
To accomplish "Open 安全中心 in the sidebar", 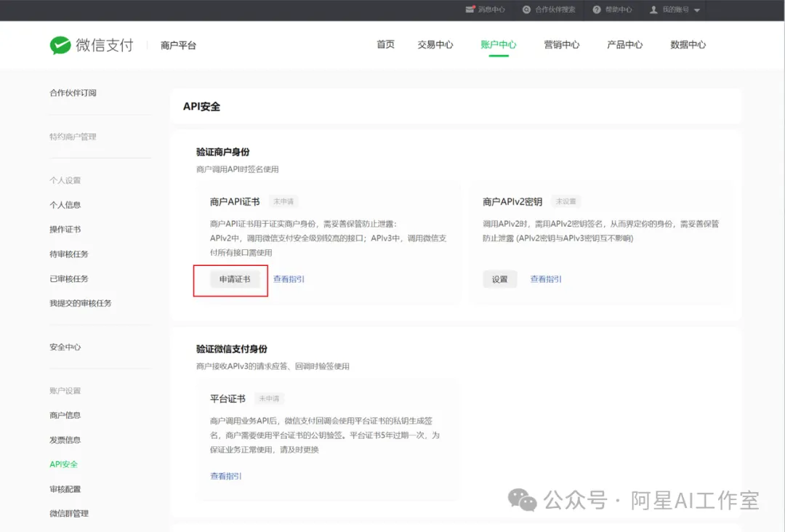I will click(65, 347).
